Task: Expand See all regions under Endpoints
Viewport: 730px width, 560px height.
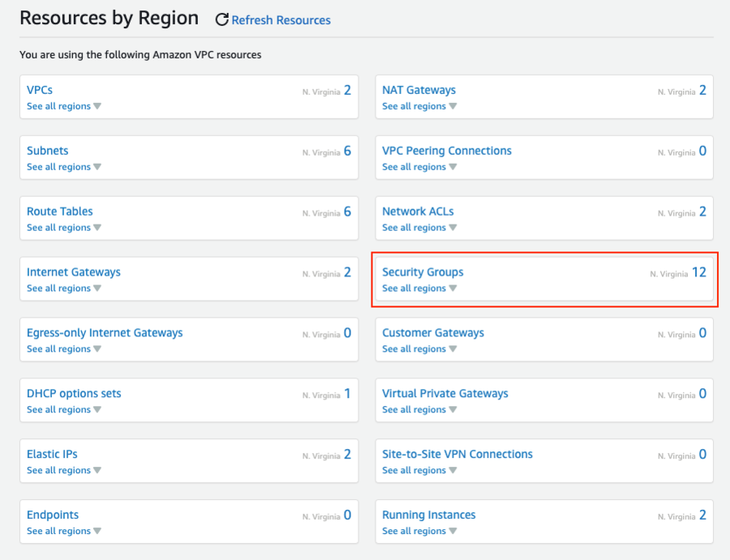Action: pyautogui.click(x=64, y=531)
